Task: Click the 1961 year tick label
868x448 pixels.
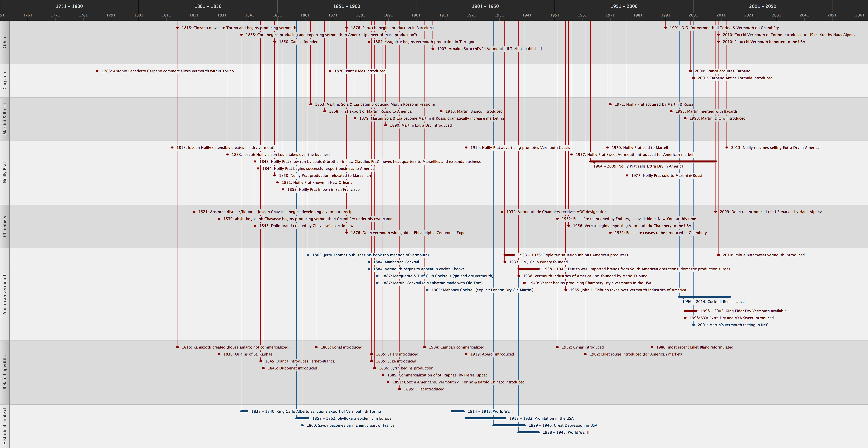Action: [x=582, y=15]
